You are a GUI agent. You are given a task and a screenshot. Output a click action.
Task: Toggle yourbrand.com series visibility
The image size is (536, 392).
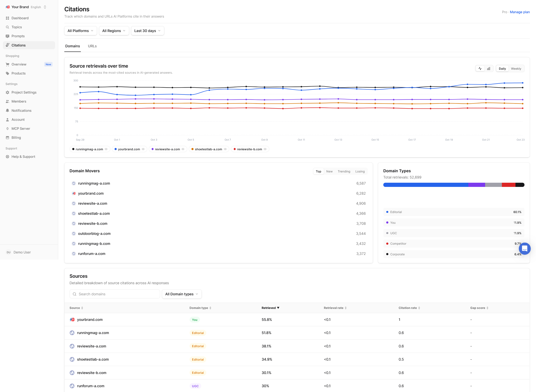pyautogui.click(x=143, y=149)
